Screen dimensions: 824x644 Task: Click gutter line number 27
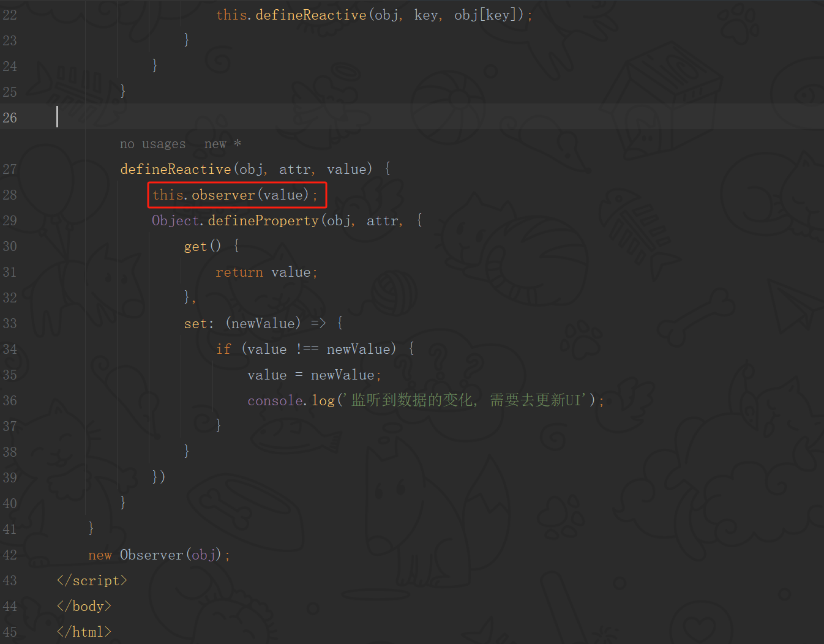coord(10,169)
